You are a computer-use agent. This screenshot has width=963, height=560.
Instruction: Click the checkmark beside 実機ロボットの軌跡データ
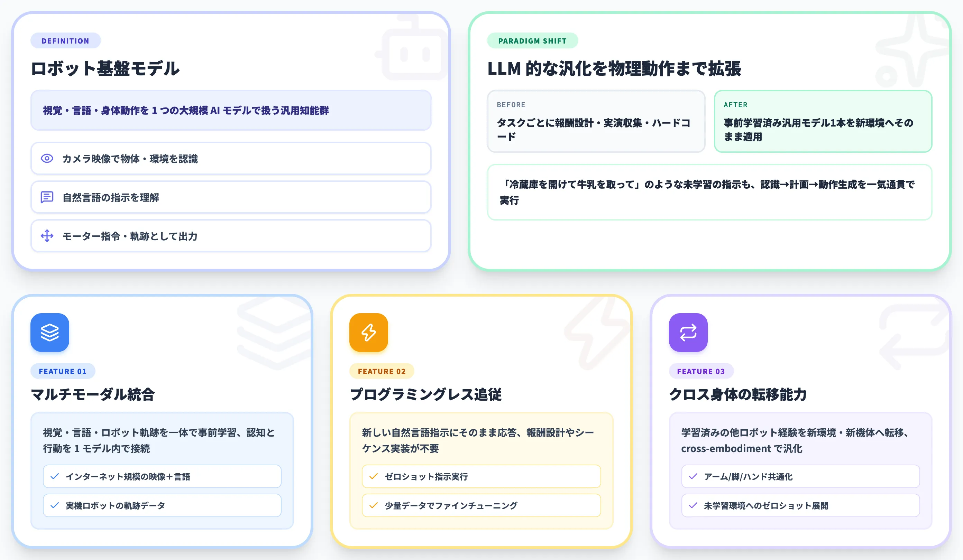[x=55, y=505]
